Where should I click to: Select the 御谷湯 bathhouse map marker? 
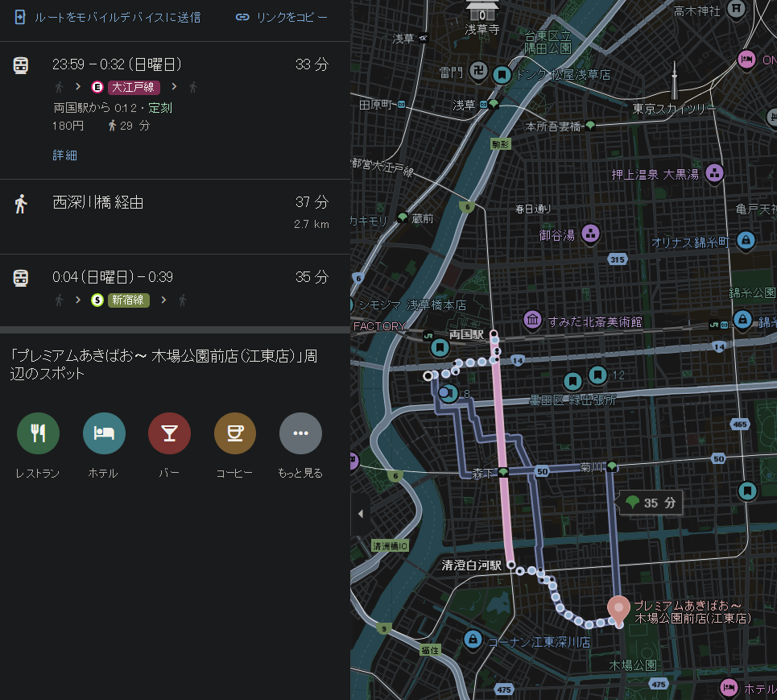pos(591,234)
